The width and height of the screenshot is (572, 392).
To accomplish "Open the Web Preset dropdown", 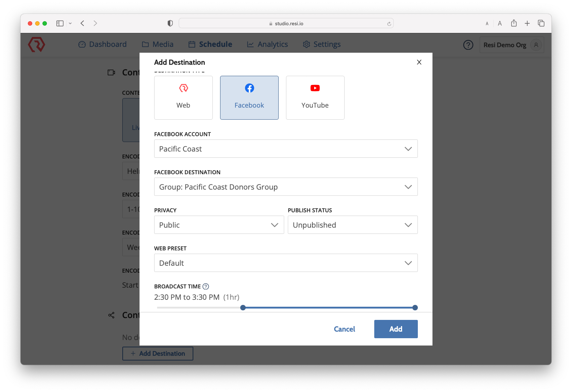I will 286,263.
